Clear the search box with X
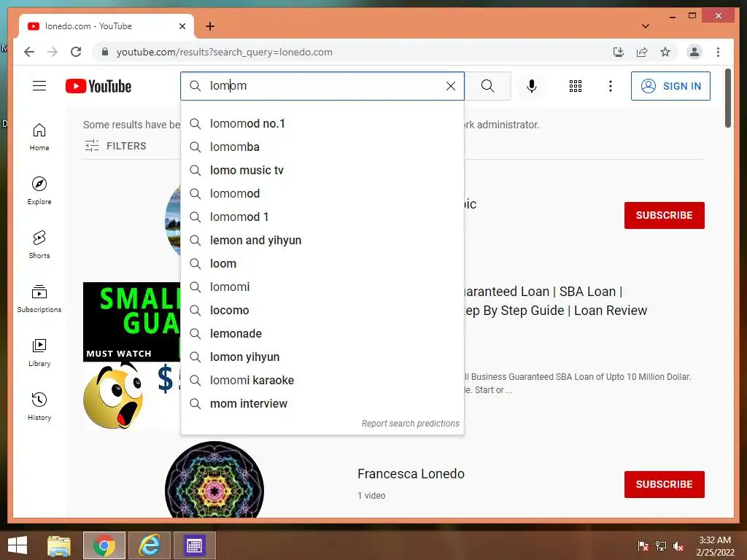The height and width of the screenshot is (560, 747). click(450, 86)
